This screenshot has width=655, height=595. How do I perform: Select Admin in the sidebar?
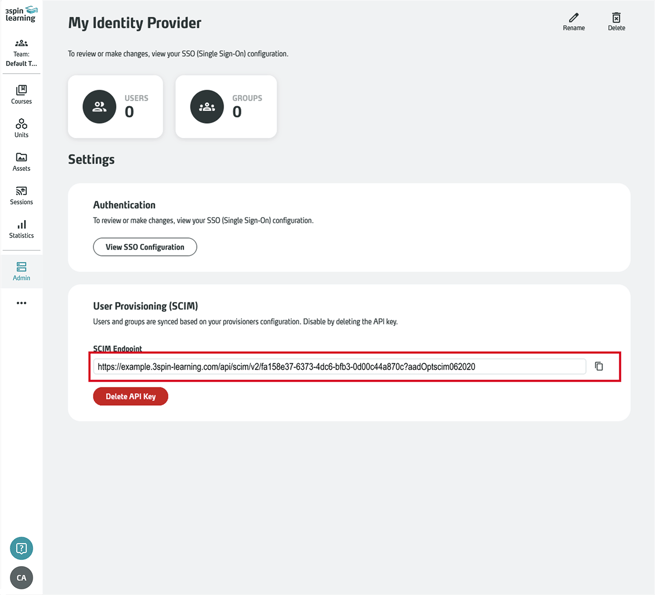point(21,272)
